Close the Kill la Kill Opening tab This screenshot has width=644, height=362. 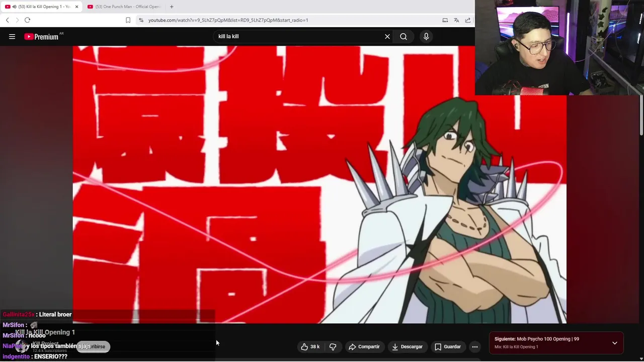pos(77,7)
